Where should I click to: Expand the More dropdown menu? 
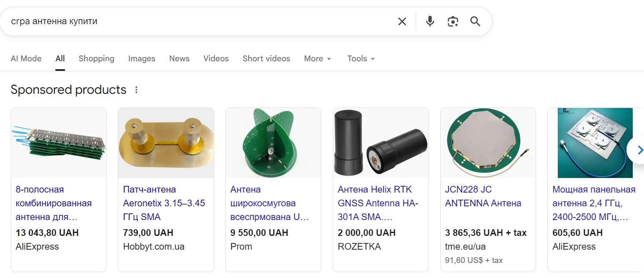[x=317, y=59]
